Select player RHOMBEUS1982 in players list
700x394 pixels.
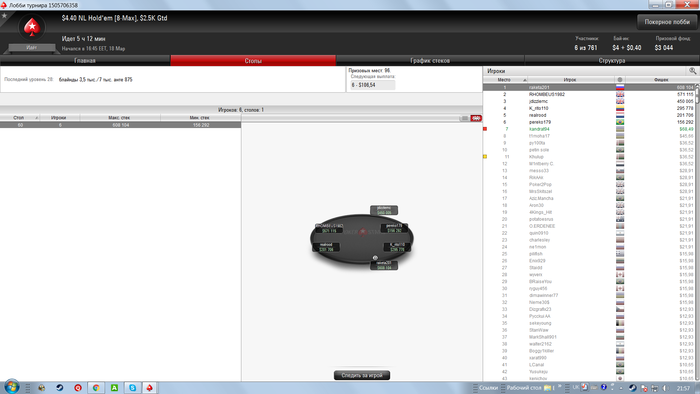pyautogui.click(x=588, y=95)
